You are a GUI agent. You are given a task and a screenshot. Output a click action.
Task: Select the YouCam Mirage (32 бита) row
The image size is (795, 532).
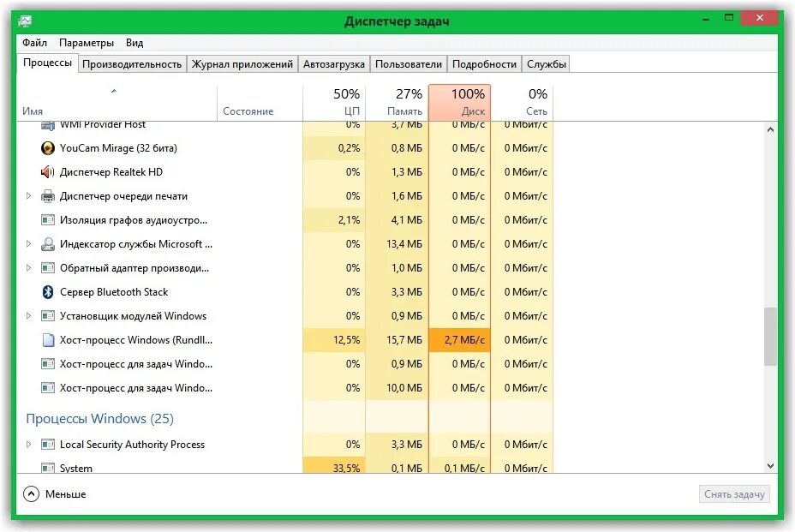coord(285,148)
